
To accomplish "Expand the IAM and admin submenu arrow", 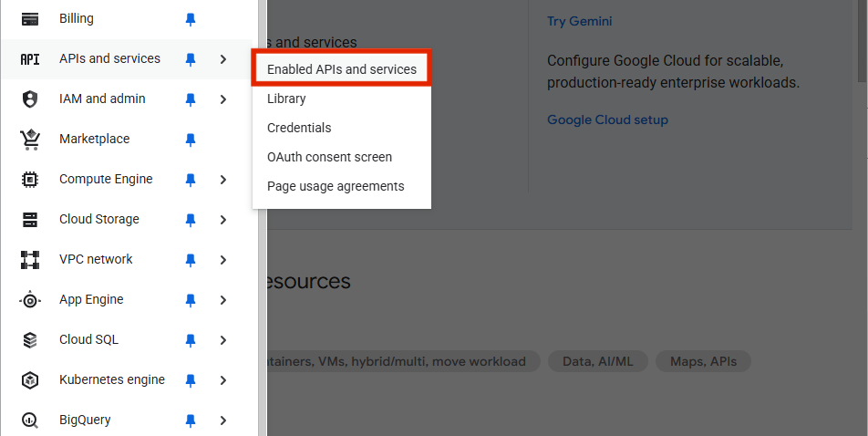I will [x=223, y=99].
